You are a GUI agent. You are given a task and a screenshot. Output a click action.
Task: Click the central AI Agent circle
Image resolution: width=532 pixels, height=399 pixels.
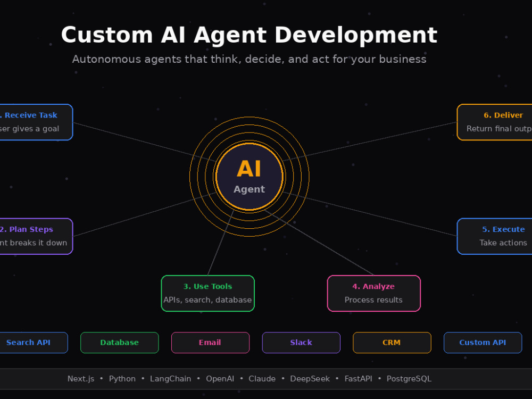tap(250, 177)
